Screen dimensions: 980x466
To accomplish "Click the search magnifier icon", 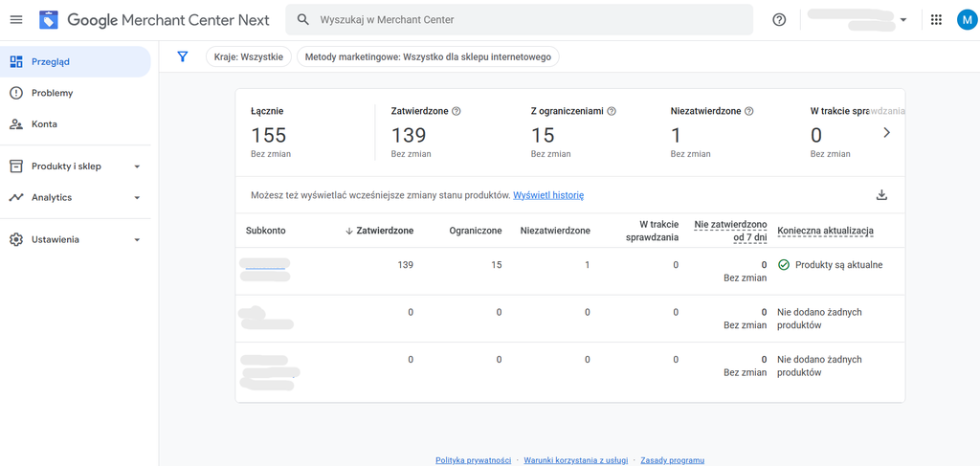I will click(303, 20).
